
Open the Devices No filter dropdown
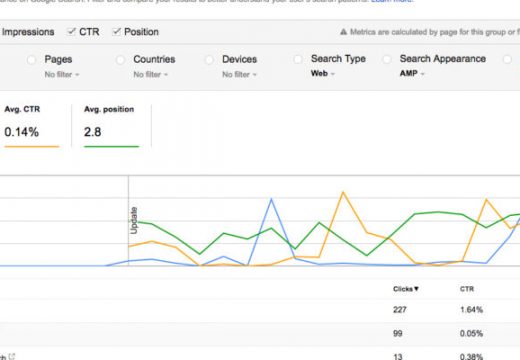(x=239, y=74)
